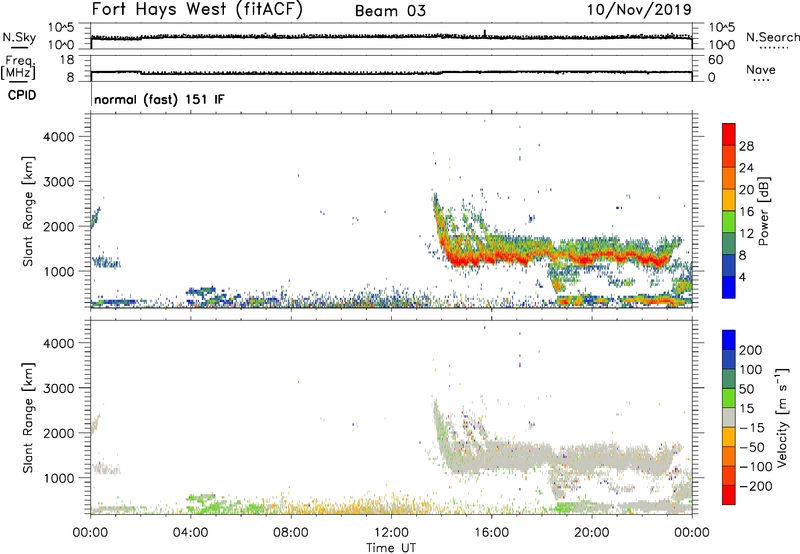Click the gray velocity band near 20:00
This screenshot has width=800, height=554.
pyautogui.click(x=592, y=458)
